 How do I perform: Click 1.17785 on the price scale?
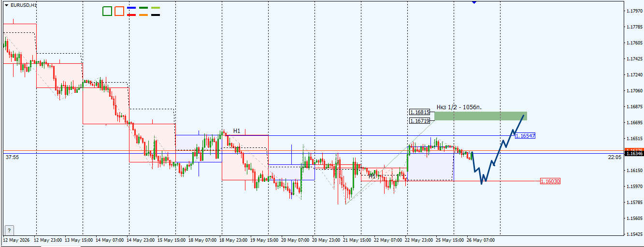point(634,27)
